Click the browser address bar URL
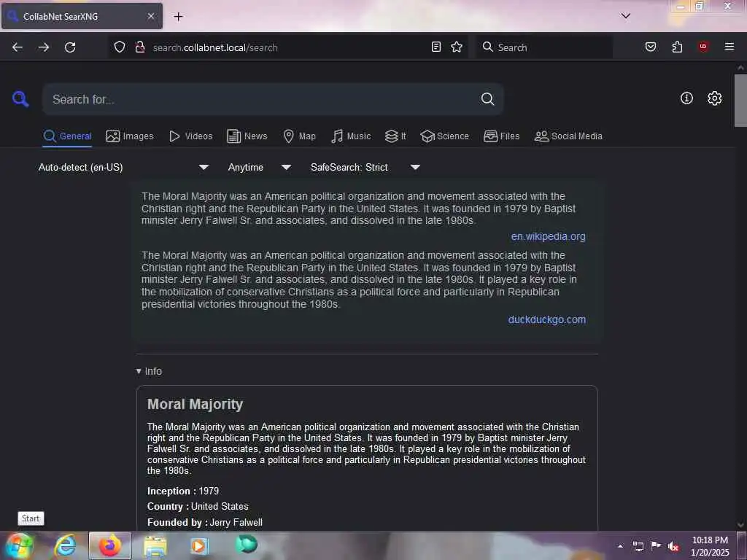Viewport: 747px width, 560px height. coord(215,47)
